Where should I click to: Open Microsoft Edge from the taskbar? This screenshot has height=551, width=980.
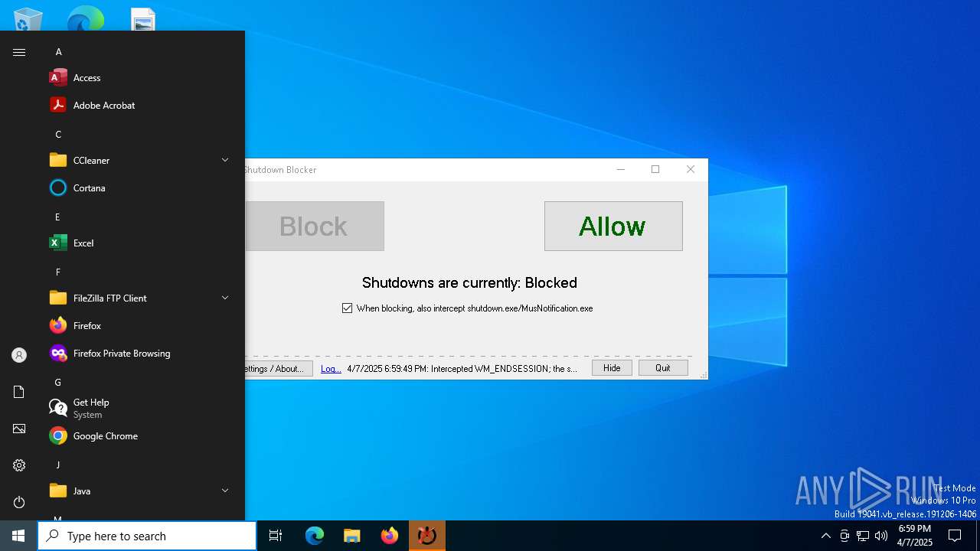point(315,536)
